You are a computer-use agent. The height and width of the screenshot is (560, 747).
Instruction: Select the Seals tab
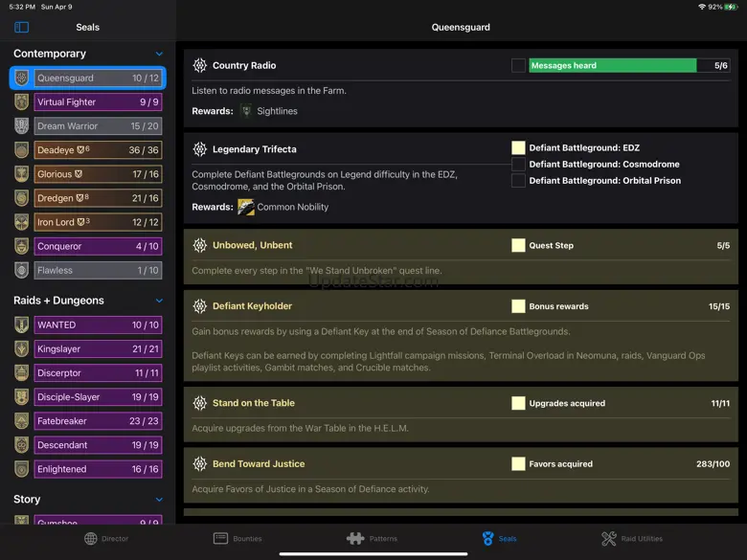[499, 539]
